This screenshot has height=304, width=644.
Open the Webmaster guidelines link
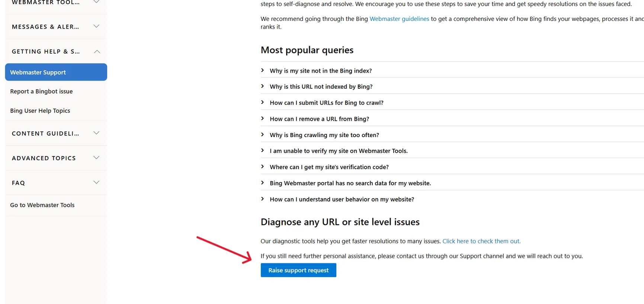[x=399, y=19]
